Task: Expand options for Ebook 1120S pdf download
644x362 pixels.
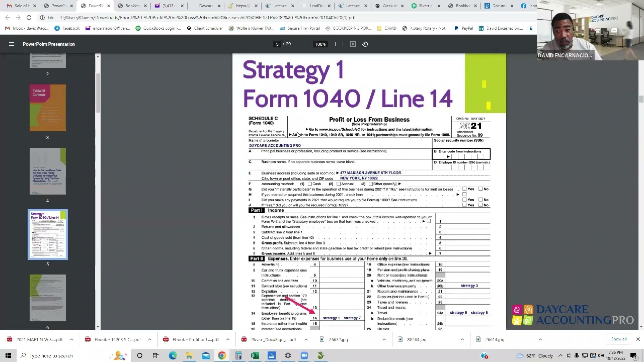Action: pos(149,339)
